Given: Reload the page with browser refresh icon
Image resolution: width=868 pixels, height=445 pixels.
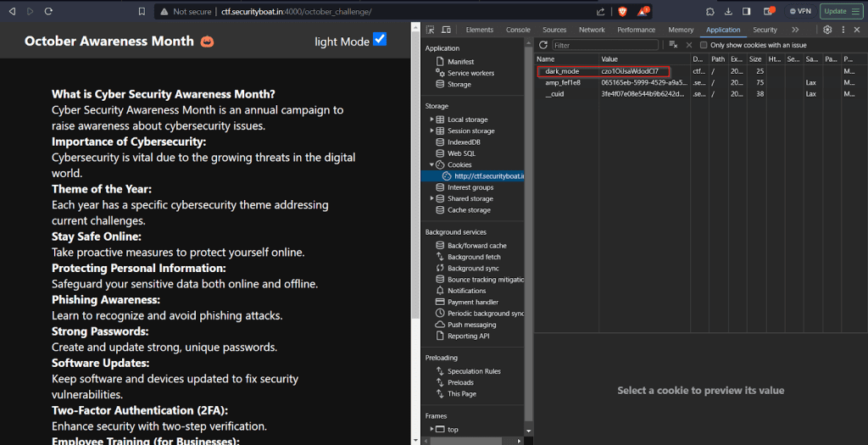Looking at the screenshot, I should [x=48, y=11].
